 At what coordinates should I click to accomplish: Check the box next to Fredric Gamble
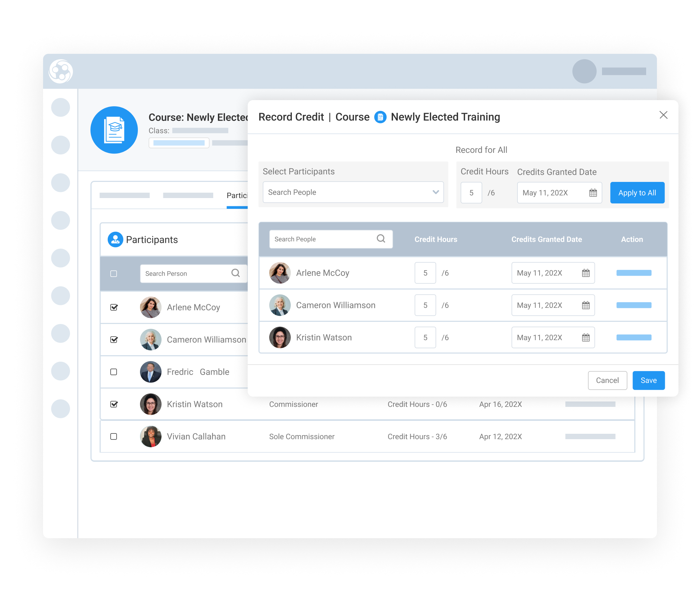(x=114, y=372)
